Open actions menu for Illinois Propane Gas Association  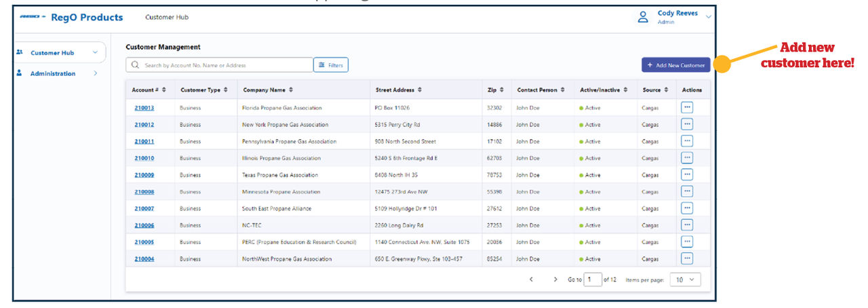pos(687,157)
